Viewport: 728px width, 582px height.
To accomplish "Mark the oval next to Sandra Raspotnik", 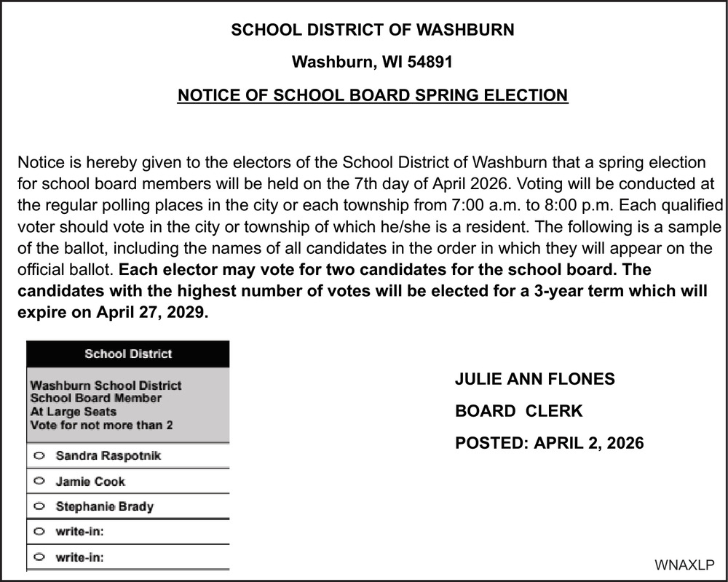I will pos(39,456).
